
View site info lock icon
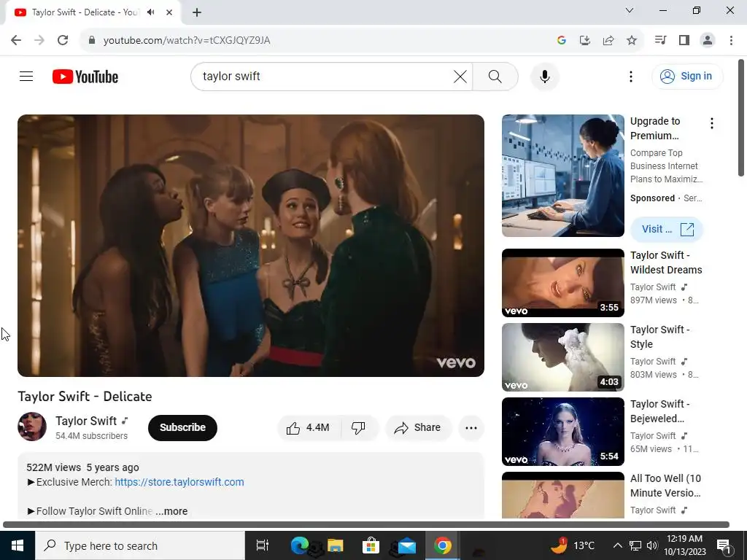point(92,40)
